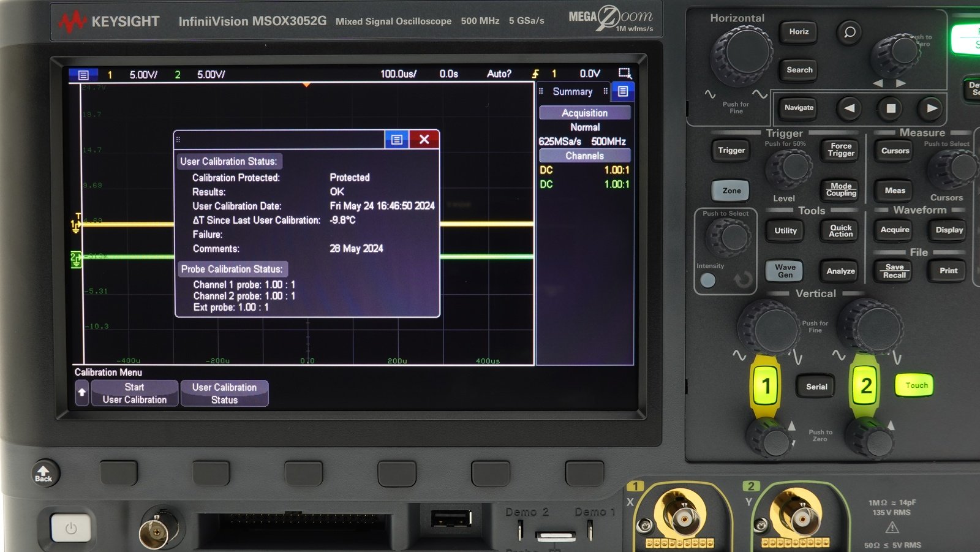980x552 pixels.
Task: Push the Cursors button
Action: tap(895, 151)
